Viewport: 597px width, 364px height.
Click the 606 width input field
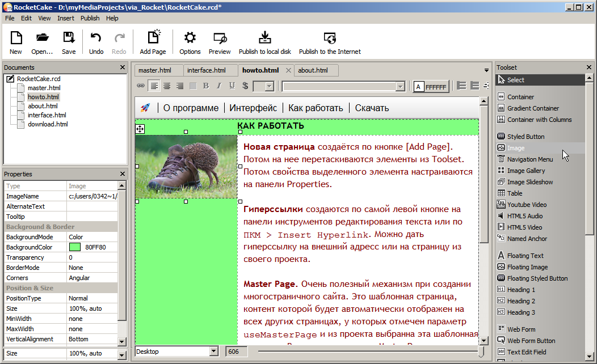click(237, 352)
